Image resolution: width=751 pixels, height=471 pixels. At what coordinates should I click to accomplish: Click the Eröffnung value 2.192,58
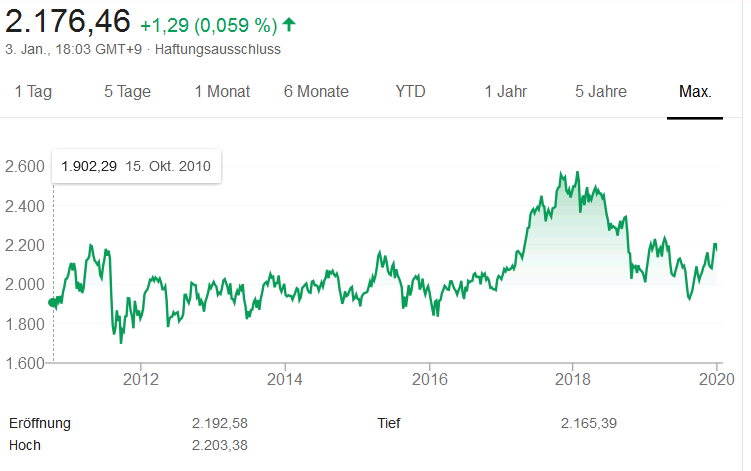coord(219,423)
